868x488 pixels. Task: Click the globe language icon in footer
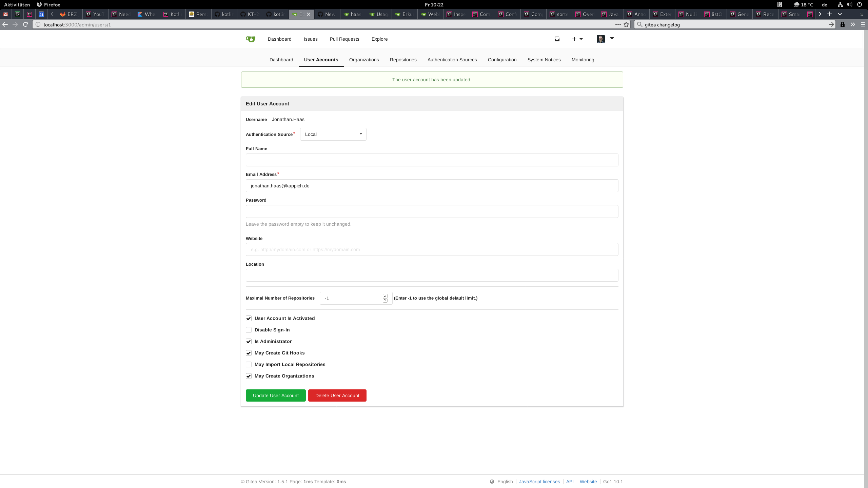point(492,482)
